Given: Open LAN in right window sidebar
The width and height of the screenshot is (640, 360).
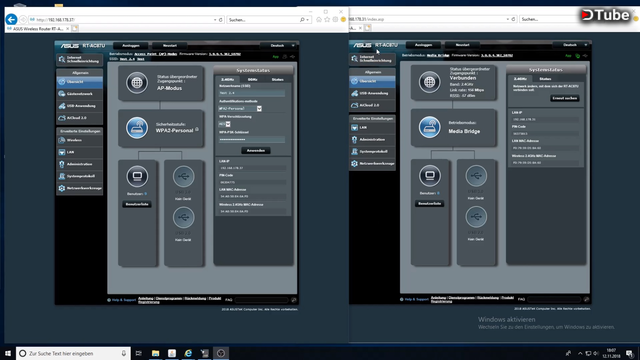Looking at the screenshot, I should point(372,127).
